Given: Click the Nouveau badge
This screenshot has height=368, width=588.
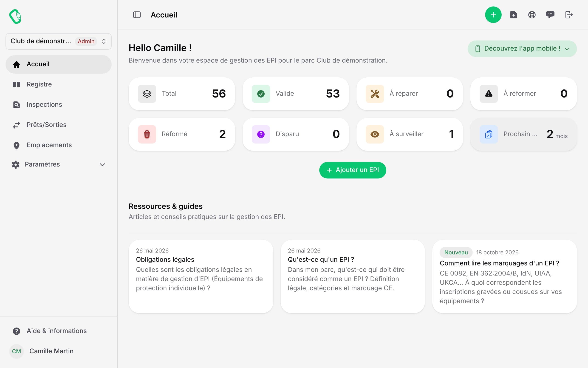Looking at the screenshot, I should point(456,252).
